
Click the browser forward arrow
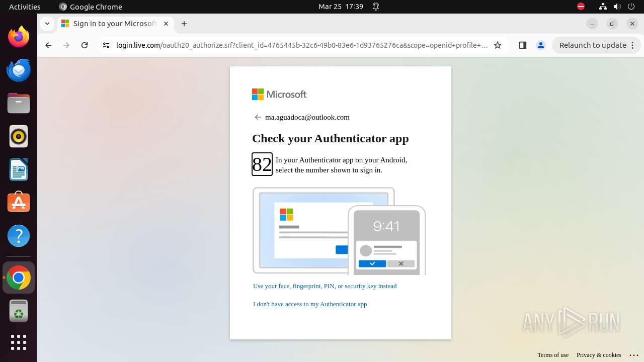(66, 45)
